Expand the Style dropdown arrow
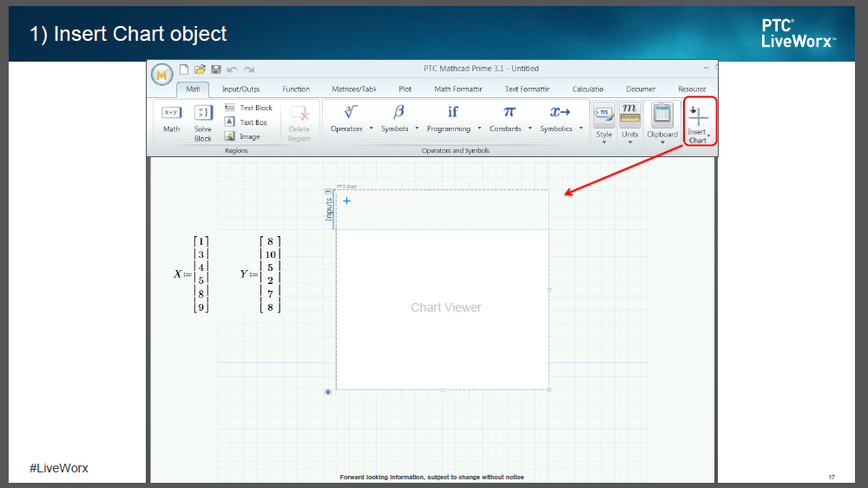Screen dimensions: 868x488 pyautogui.click(x=604, y=142)
